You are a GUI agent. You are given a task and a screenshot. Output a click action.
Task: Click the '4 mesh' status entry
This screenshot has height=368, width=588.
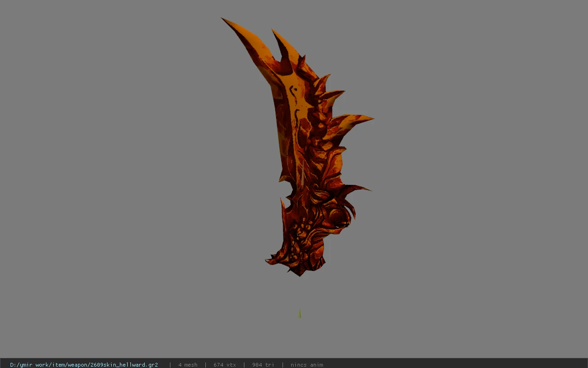point(188,365)
